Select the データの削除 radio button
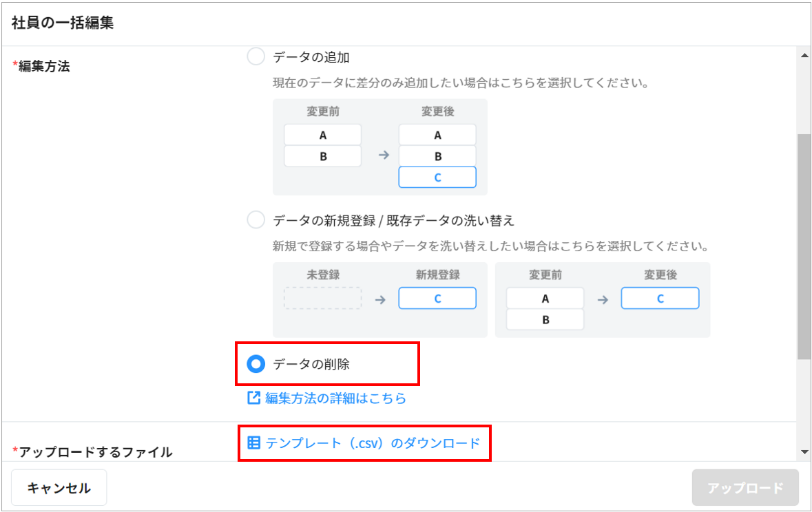The image size is (812, 512). click(256, 364)
